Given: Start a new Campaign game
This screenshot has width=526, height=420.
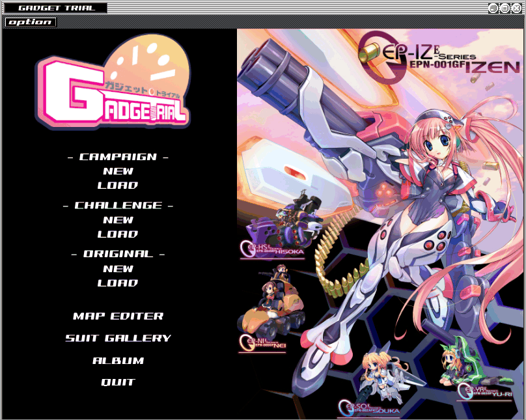Looking at the screenshot, I should pyautogui.click(x=118, y=171).
